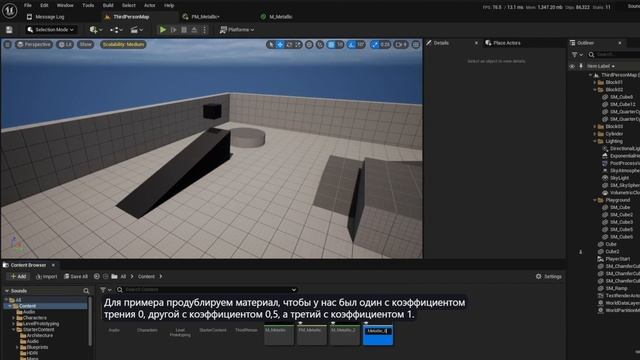Toggle grid snapping in viewport toolbar

pyautogui.click(x=331, y=44)
